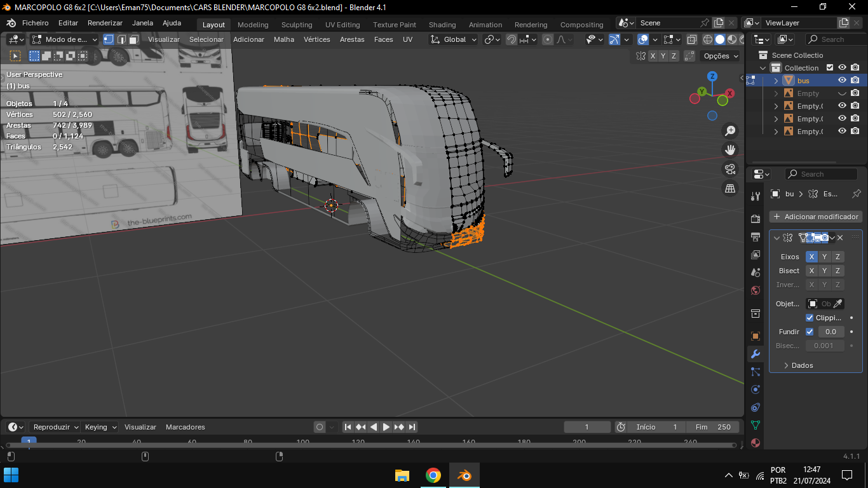Image resolution: width=868 pixels, height=488 pixels.
Task: Open the Opções dropdown
Action: [721, 56]
